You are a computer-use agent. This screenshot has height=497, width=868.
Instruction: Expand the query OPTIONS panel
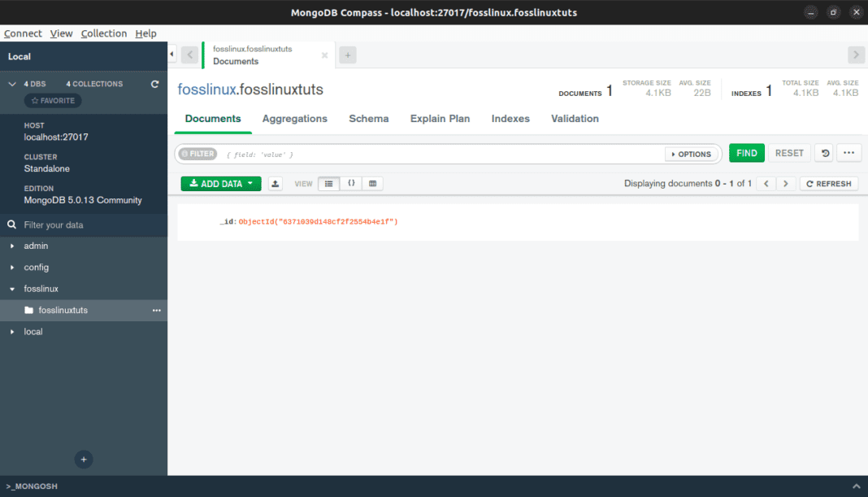(x=692, y=153)
